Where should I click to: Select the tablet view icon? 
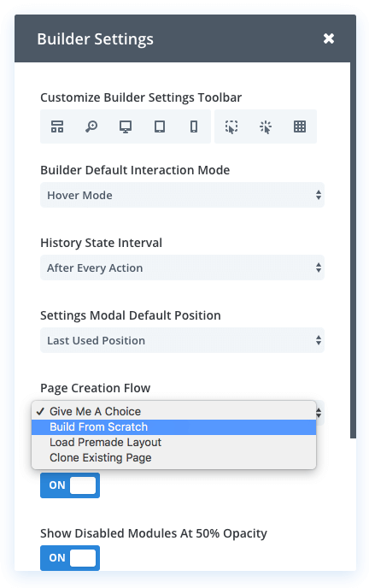[x=160, y=126]
